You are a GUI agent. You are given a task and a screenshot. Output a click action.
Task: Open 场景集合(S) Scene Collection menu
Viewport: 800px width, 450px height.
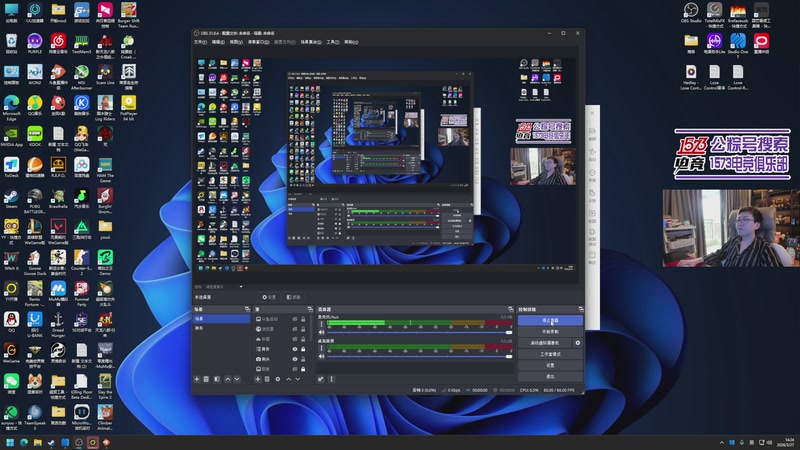[311, 42]
